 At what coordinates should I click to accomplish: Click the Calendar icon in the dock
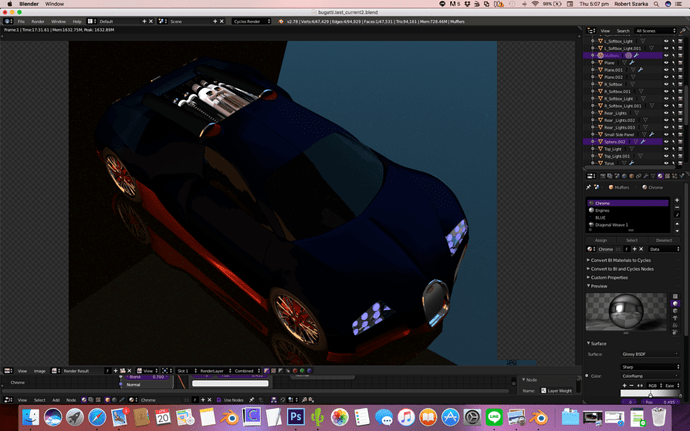point(163,417)
